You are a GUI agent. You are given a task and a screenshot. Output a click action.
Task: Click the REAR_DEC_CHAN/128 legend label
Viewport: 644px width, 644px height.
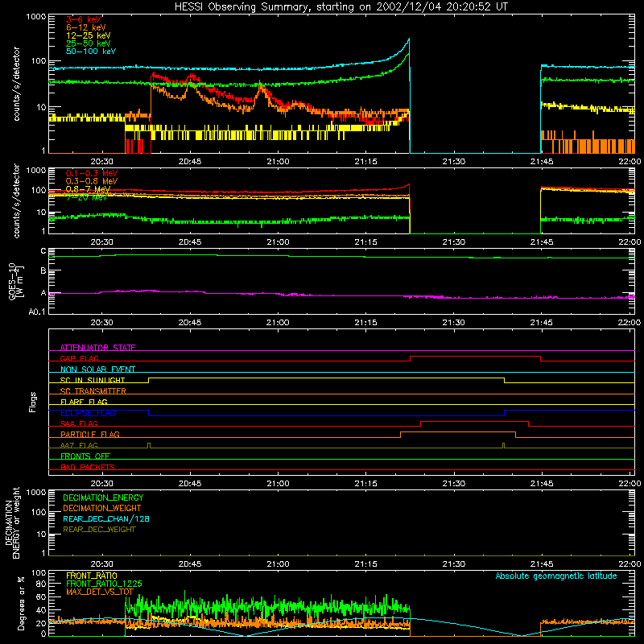[106, 519]
